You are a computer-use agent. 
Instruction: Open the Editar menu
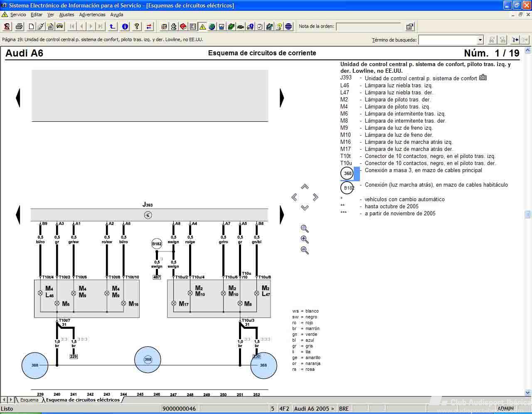pyautogui.click(x=37, y=15)
